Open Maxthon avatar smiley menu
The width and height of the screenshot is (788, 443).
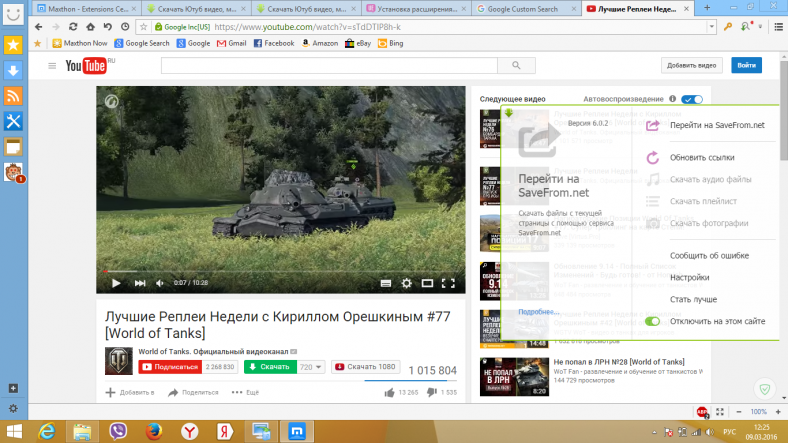point(13,14)
